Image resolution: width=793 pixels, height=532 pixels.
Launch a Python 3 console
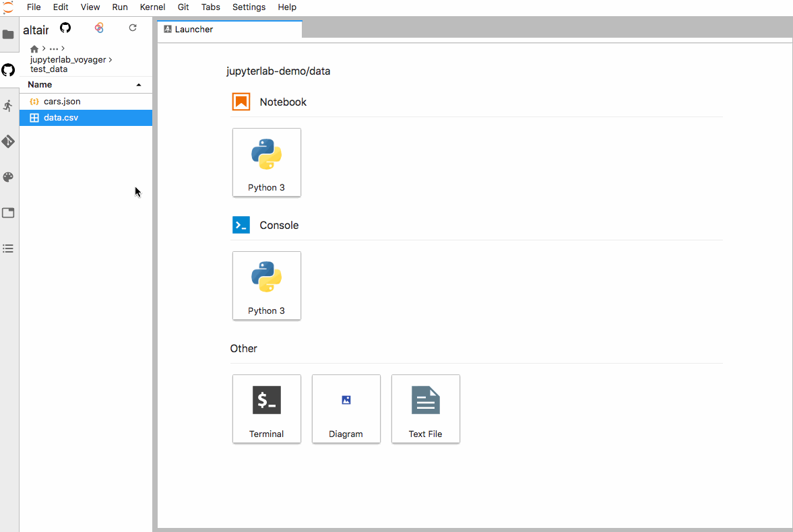tap(267, 286)
